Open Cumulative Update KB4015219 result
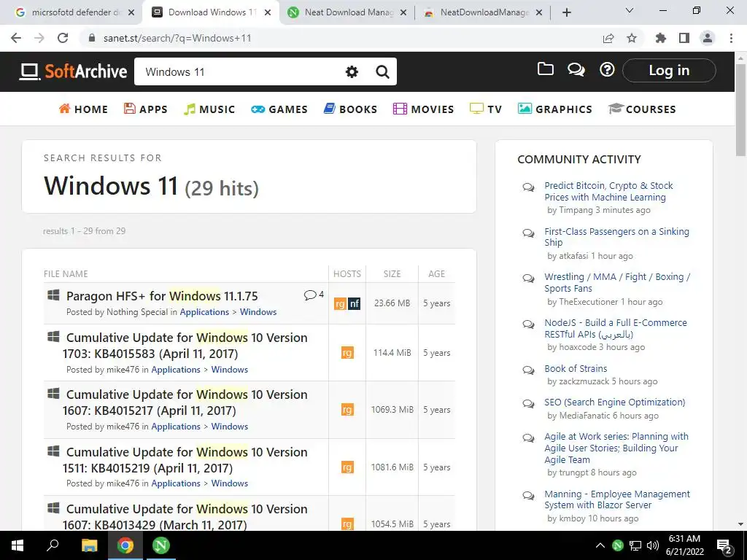 pyautogui.click(x=185, y=460)
